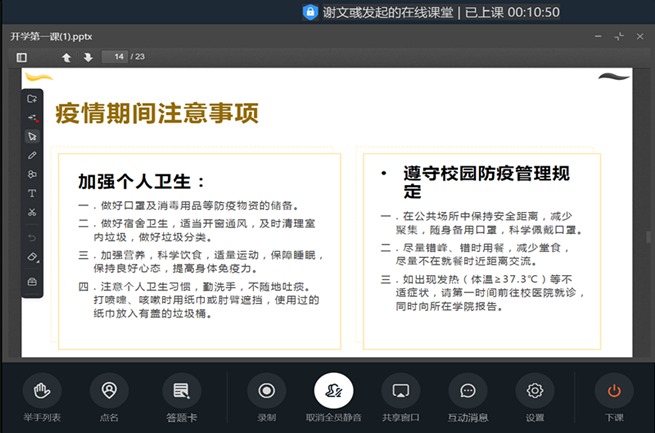Click 下课 to end class
The width and height of the screenshot is (655, 433).
pos(614,398)
